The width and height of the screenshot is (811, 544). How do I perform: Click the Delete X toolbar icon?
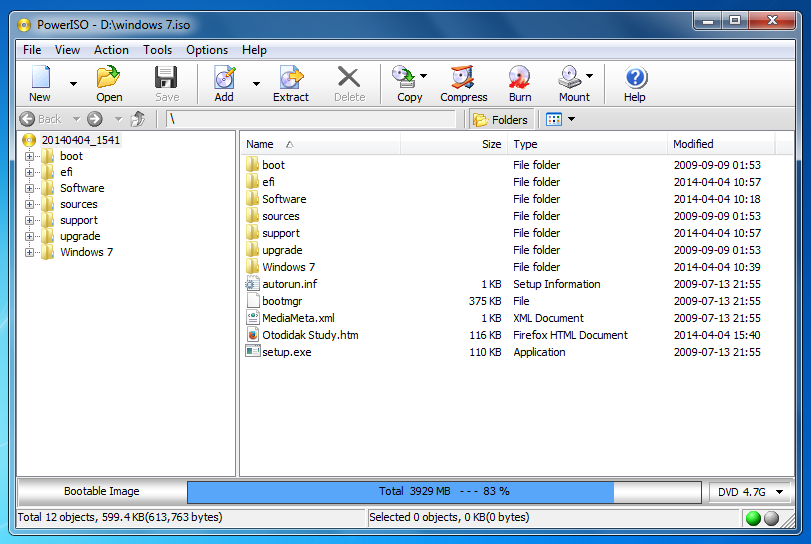pyautogui.click(x=349, y=77)
